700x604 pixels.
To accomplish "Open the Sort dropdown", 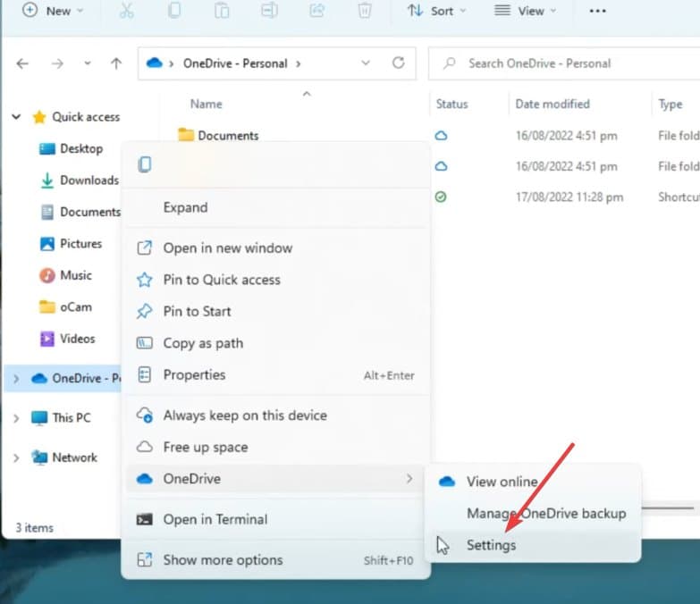I will click(436, 11).
